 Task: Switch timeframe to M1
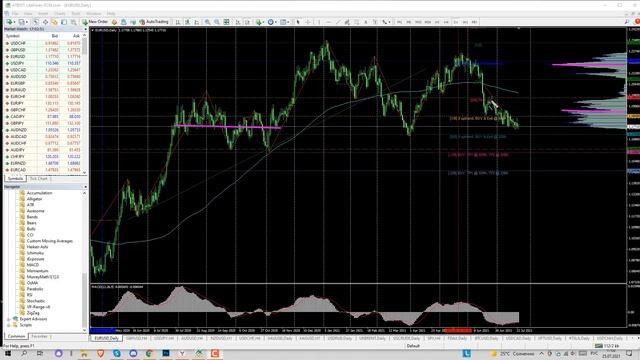tap(399, 22)
